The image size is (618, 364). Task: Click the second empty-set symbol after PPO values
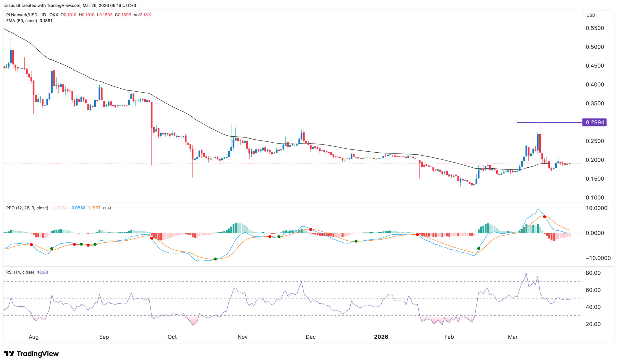click(110, 208)
